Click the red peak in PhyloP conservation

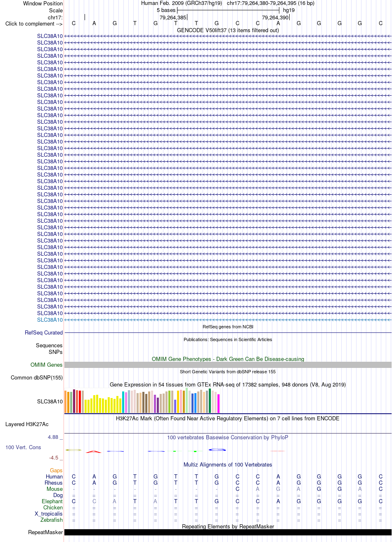click(x=94, y=452)
